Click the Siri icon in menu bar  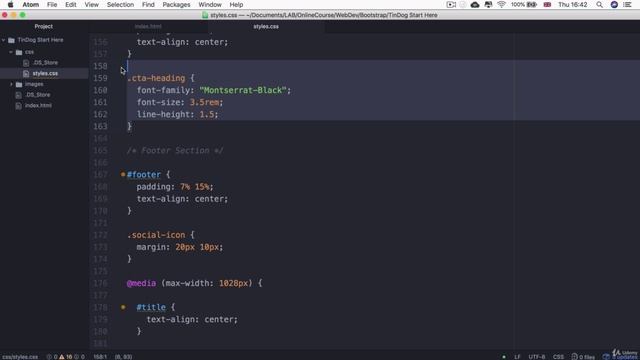click(614, 4)
